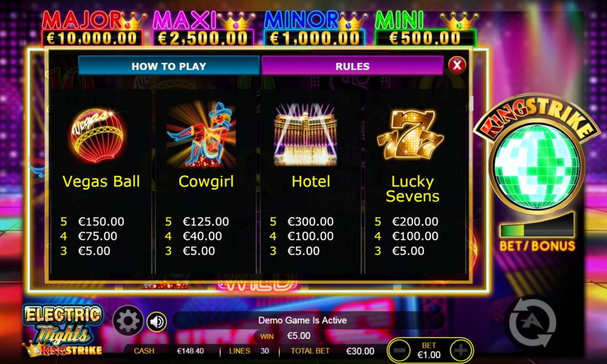
Task: Select the RULES tab
Action: (352, 66)
